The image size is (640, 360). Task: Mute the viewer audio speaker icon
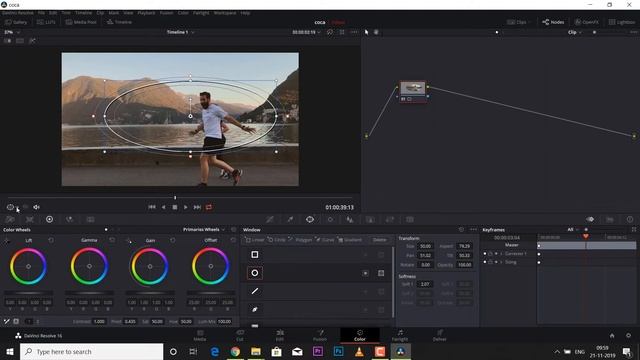tap(36, 207)
